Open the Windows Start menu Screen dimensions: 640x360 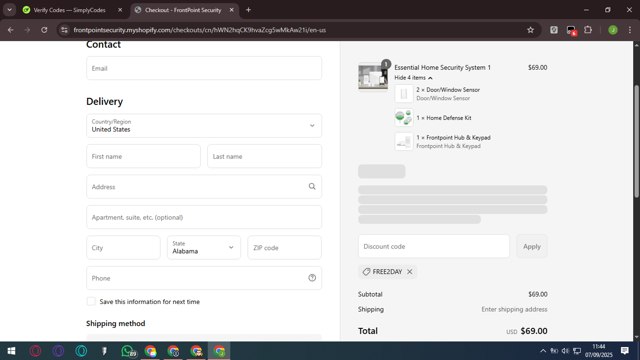[11, 351]
